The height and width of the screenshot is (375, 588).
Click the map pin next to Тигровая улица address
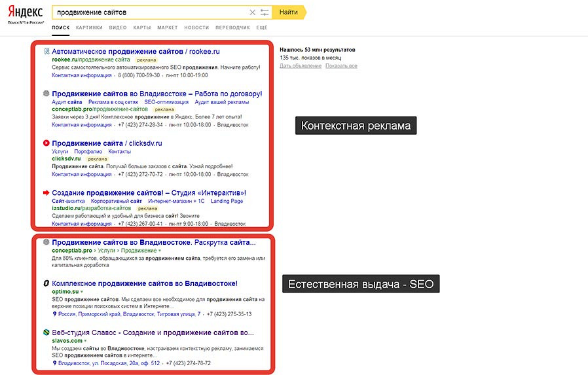[54, 314]
